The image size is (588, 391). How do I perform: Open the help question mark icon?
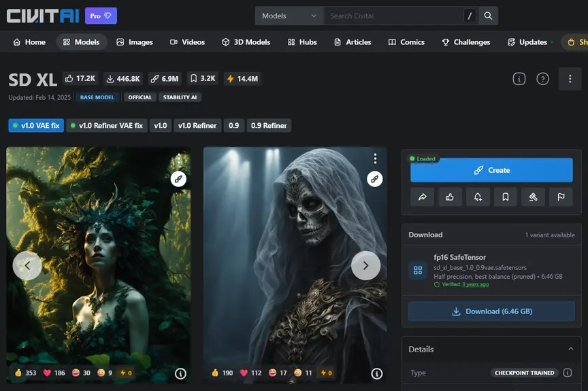pos(542,79)
